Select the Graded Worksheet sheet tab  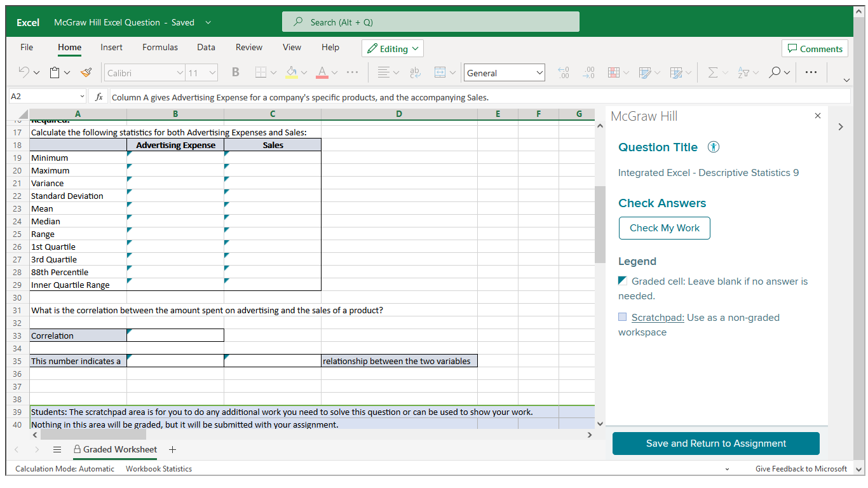119,449
